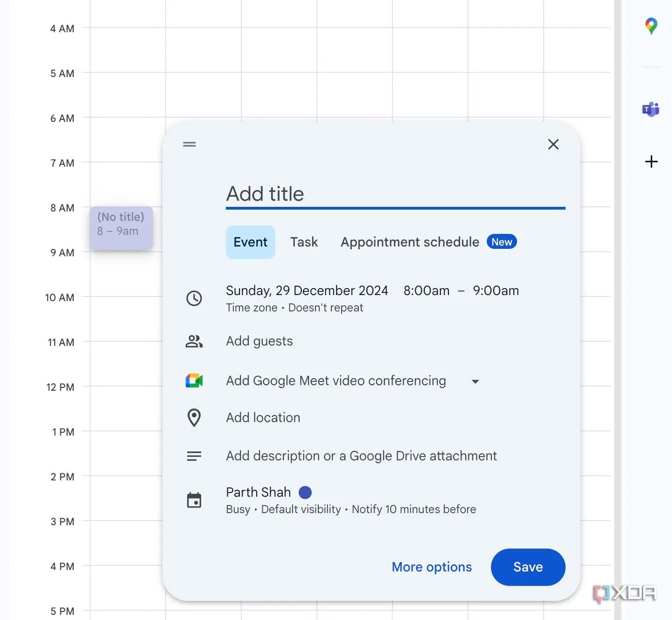Grab the dialog drag handle icon
672x620 pixels.
coord(189,144)
